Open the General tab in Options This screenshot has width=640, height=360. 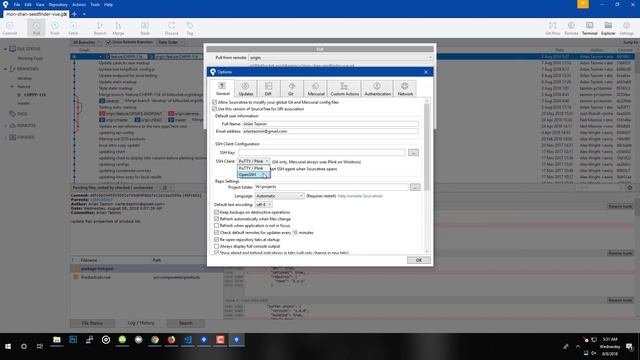point(222,88)
